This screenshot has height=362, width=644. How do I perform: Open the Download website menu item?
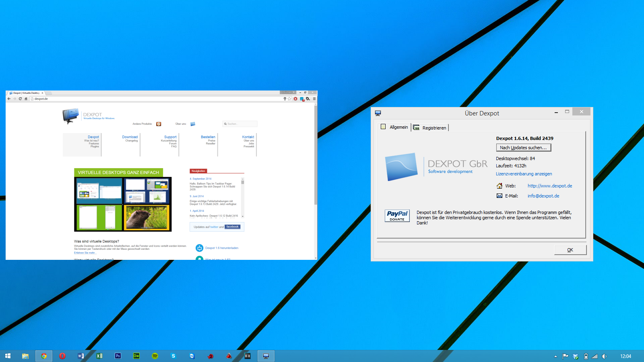[130, 137]
